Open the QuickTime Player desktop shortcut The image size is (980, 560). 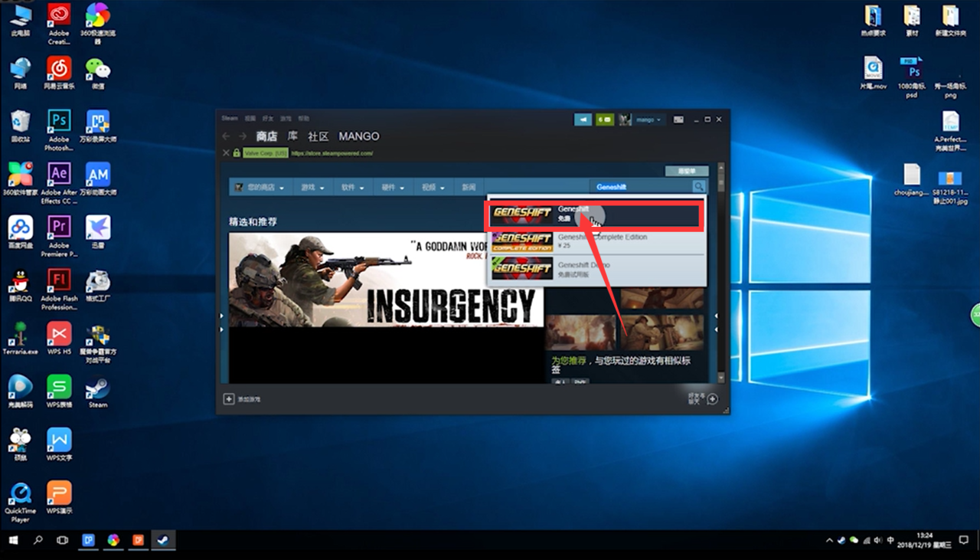(x=21, y=501)
